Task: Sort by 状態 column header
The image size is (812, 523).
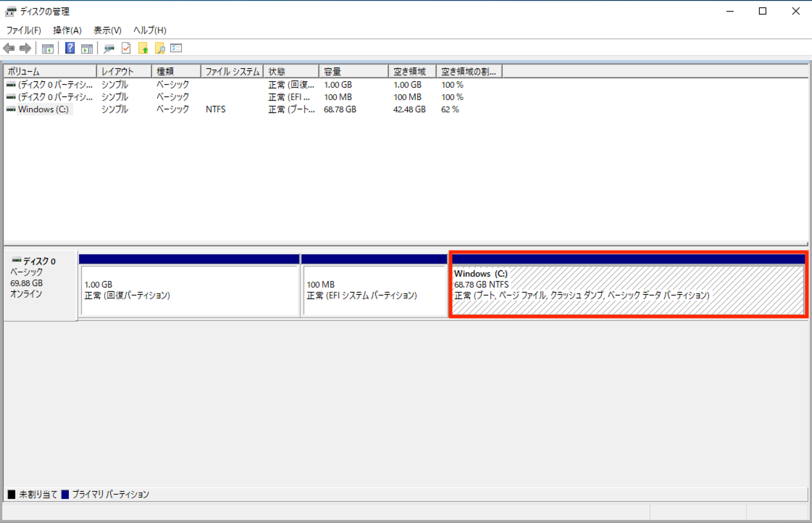Action: (291, 72)
